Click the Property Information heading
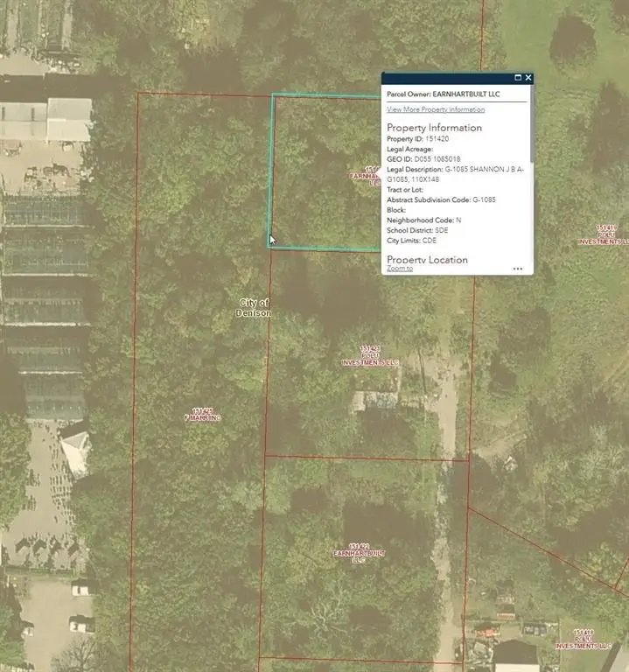The height and width of the screenshot is (672, 629). pyautogui.click(x=434, y=128)
